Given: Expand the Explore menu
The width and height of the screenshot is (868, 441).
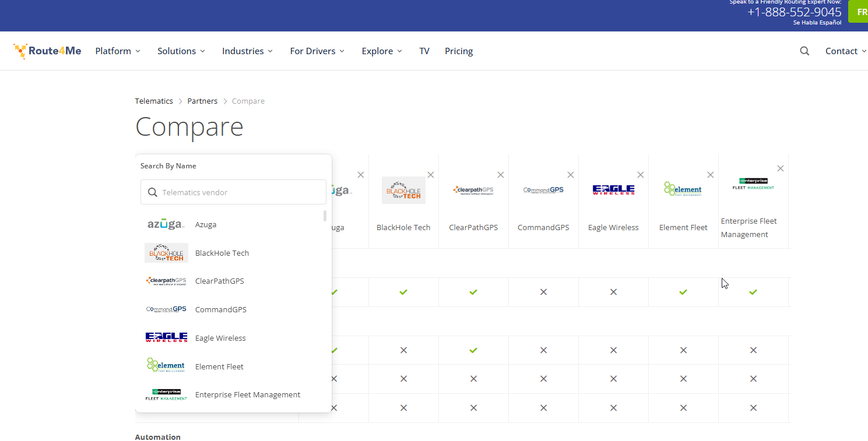Looking at the screenshot, I should tap(382, 51).
